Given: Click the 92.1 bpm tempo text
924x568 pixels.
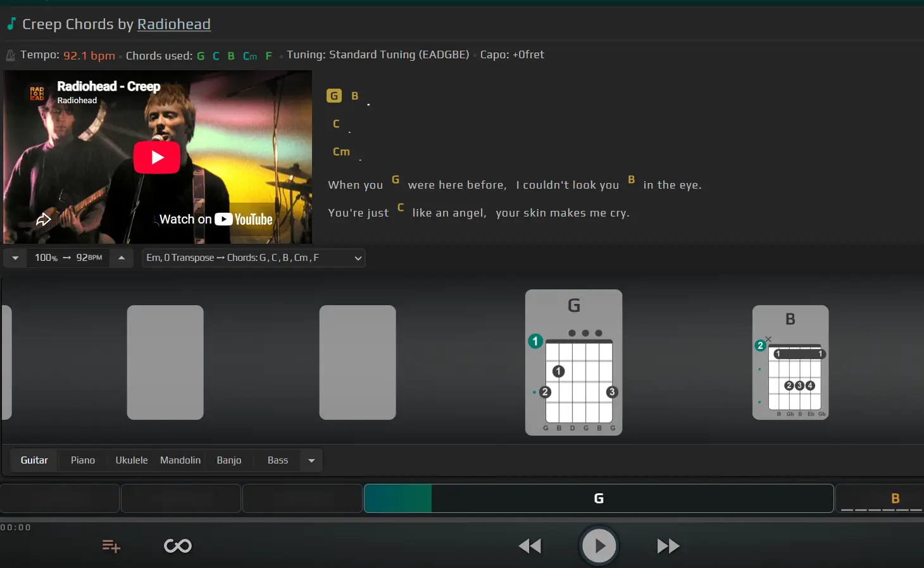Looking at the screenshot, I should 89,56.
